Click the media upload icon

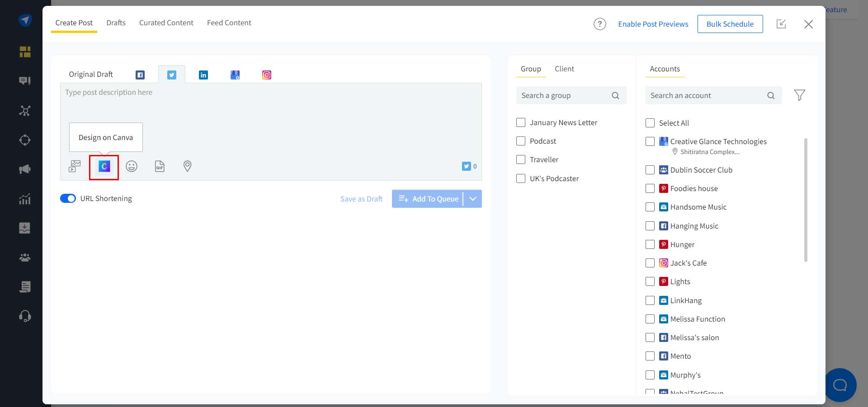click(75, 166)
